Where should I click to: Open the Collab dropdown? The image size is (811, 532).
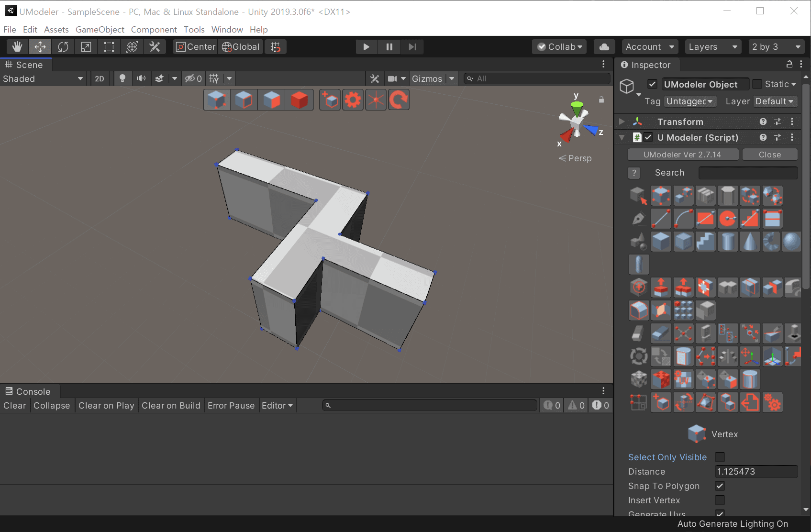click(559, 47)
